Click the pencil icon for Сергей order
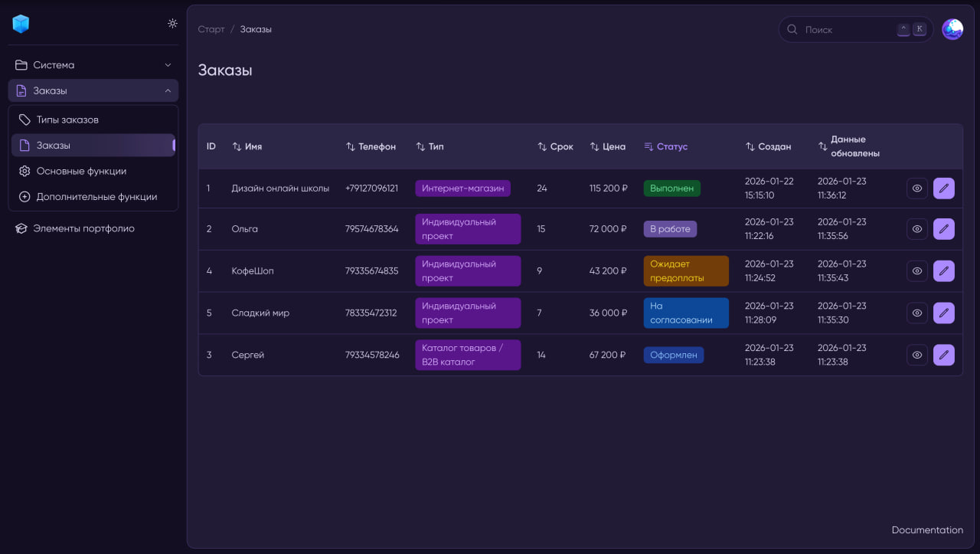Screen dimensions: 980x554 (x=943, y=355)
